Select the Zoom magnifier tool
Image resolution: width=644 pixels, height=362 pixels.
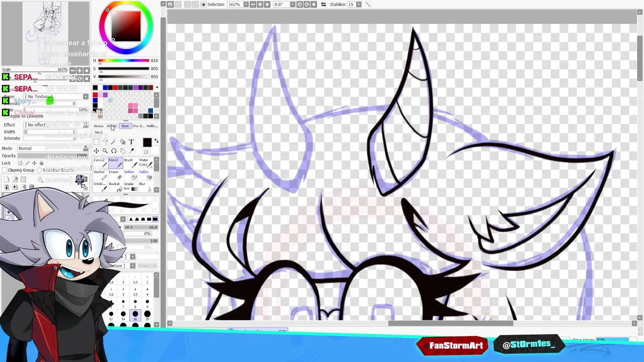coord(105,151)
